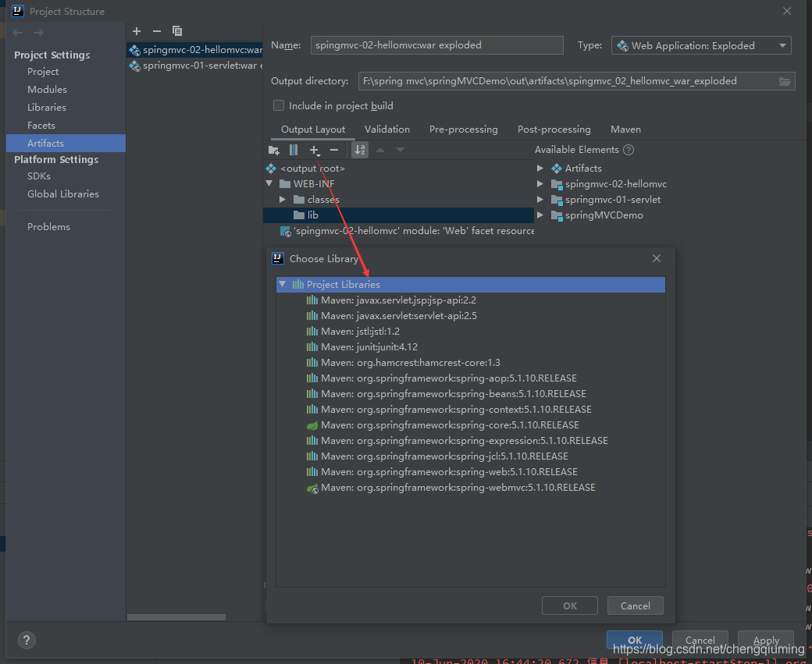Open the Facets settings page

pyautogui.click(x=41, y=126)
